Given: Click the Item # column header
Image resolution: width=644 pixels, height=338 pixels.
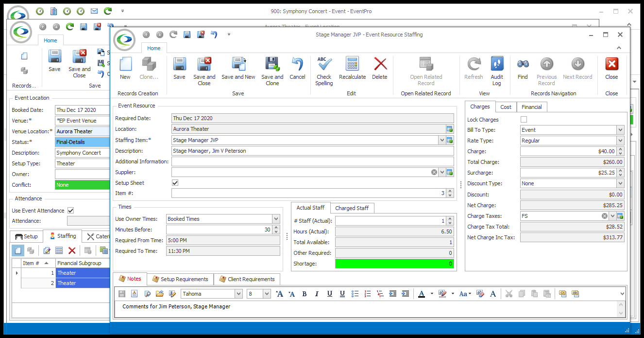Looking at the screenshot, I should [38, 263].
